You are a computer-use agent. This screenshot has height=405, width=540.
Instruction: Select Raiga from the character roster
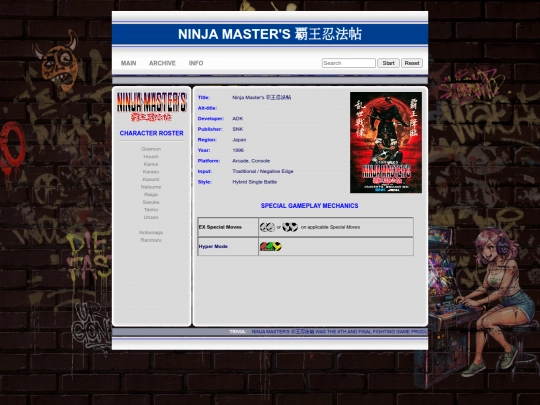[x=151, y=194]
